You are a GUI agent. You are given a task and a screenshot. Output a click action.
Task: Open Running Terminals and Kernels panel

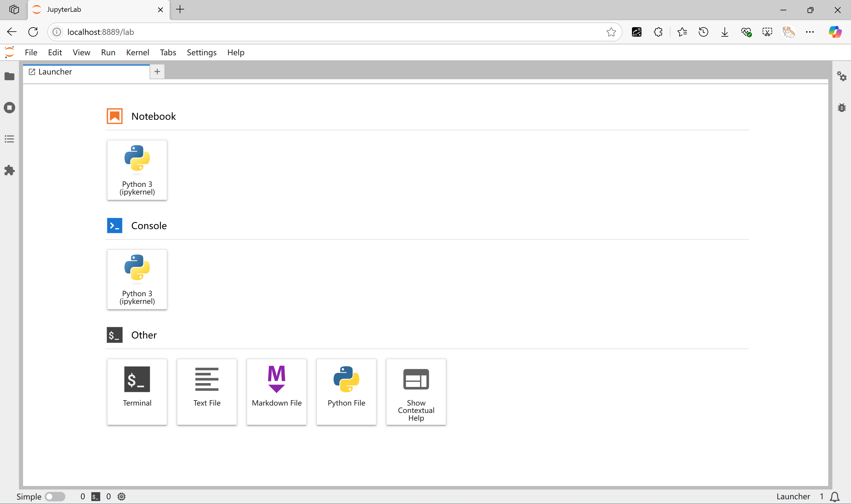pyautogui.click(x=9, y=108)
